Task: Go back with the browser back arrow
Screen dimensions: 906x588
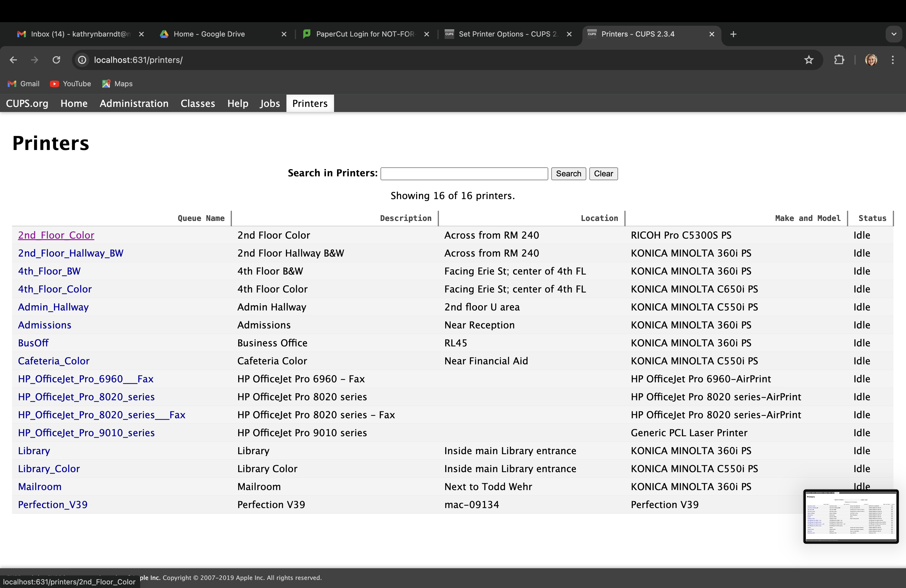Action: tap(13, 60)
